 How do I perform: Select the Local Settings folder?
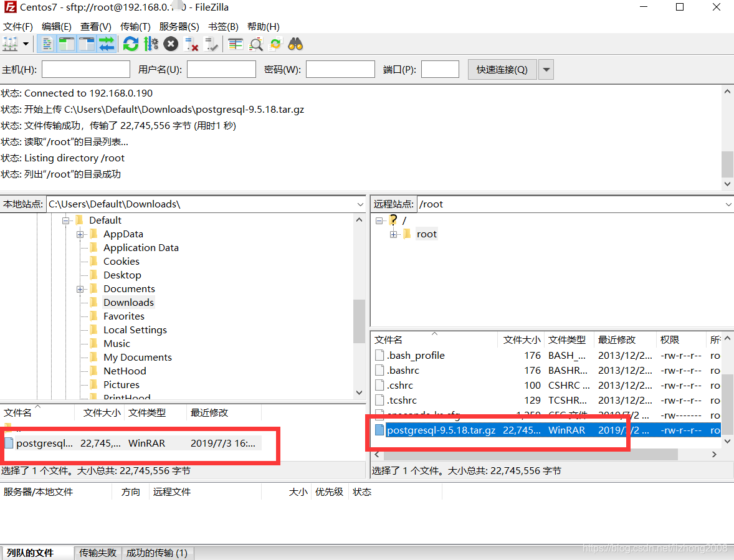135,330
